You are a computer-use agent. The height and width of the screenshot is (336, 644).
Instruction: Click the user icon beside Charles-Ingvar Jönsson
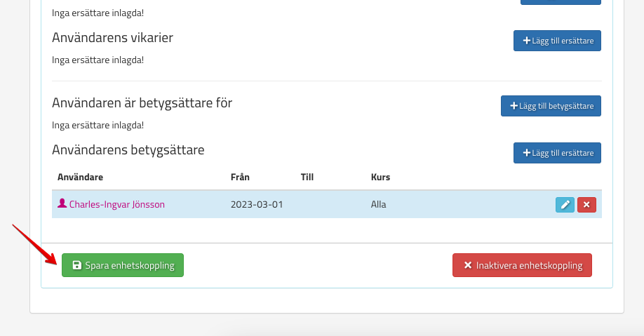coord(62,204)
